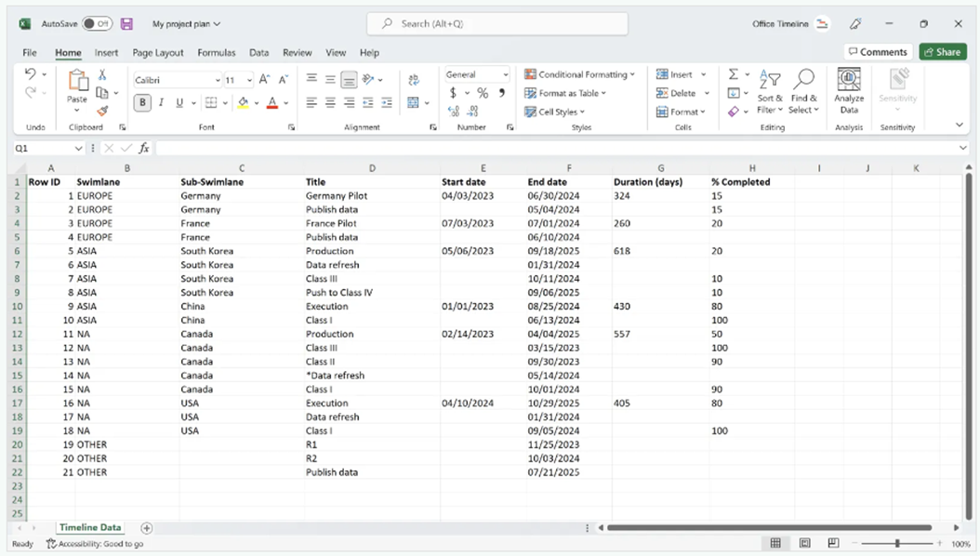Open the General number format dropdown
This screenshot has height=556, width=980.
click(x=505, y=74)
